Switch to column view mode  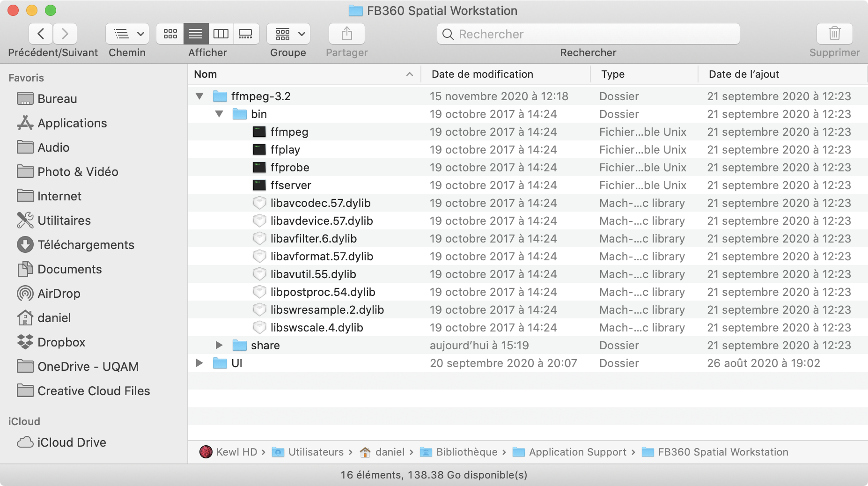click(x=221, y=34)
